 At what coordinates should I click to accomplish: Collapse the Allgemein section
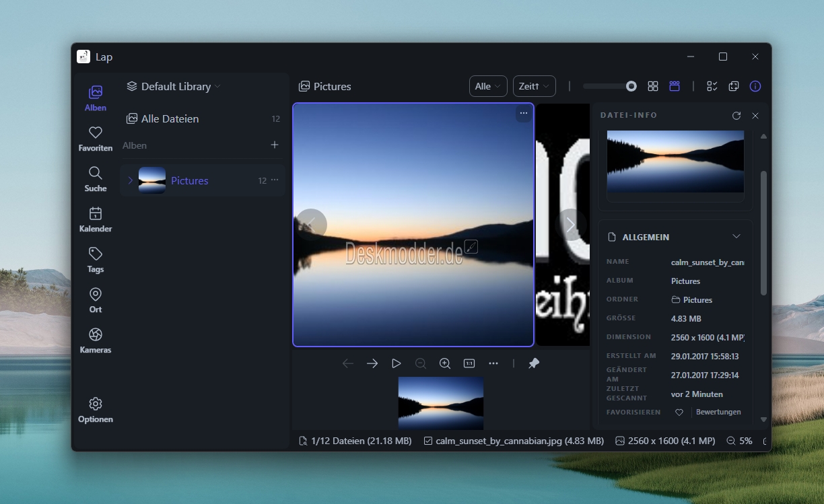click(736, 236)
